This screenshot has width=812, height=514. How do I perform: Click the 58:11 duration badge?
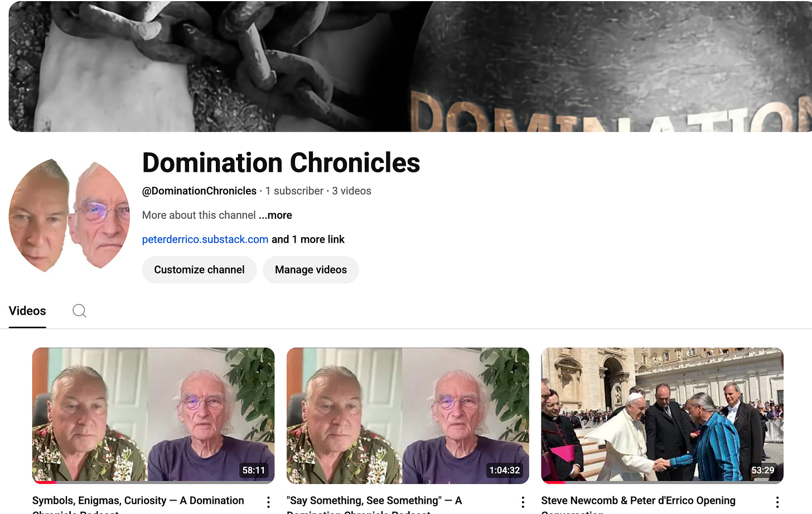[253, 470]
